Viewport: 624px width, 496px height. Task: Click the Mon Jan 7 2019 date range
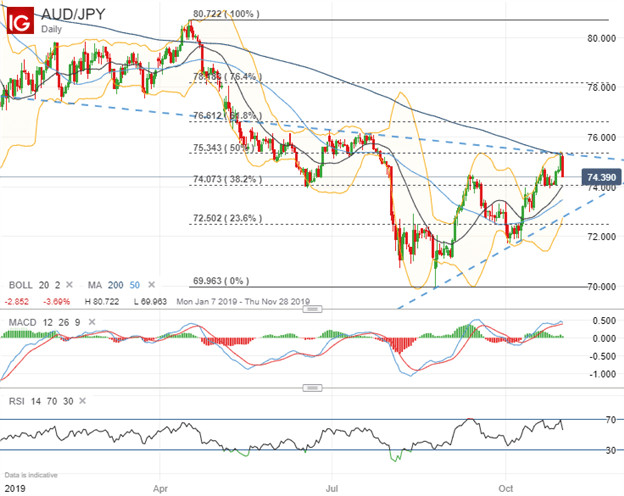pos(243,302)
